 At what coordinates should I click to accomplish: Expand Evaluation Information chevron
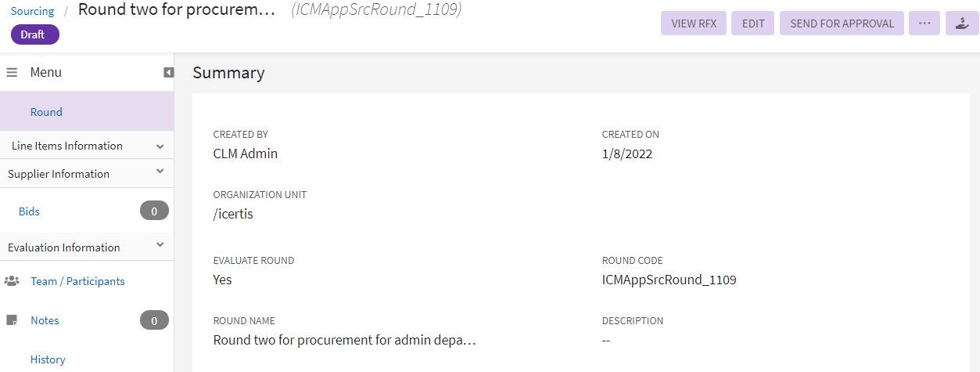pyautogui.click(x=160, y=245)
